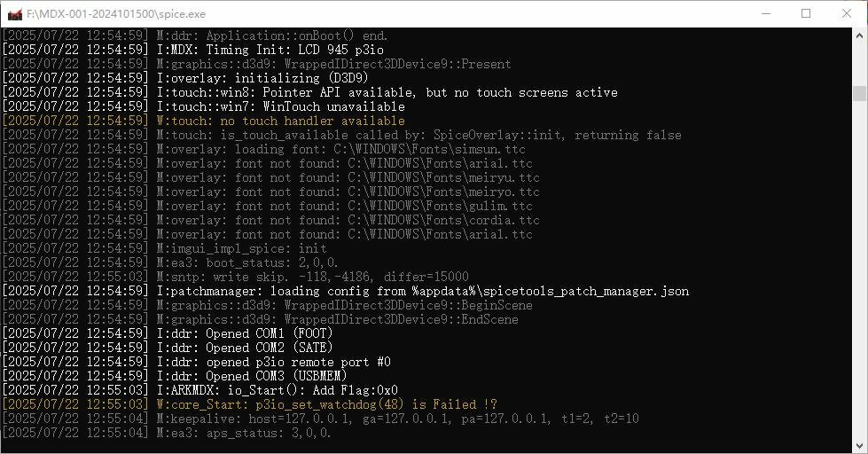The image size is (868, 454).
Task: Click the 'Opened COM2 (SATE)' log line
Action: click(168, 348)
